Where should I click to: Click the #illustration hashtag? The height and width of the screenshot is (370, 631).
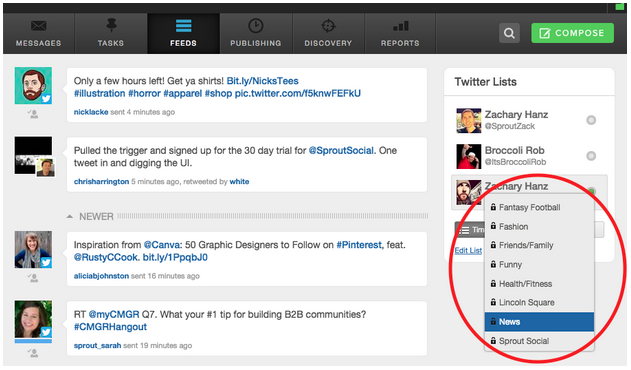pyautogui.click(x=99, y=93)
